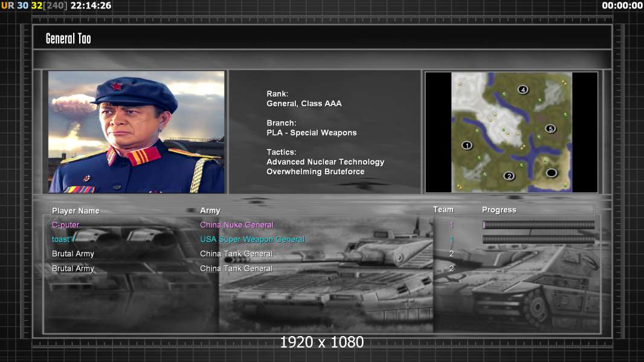Click toast's loading progress bar
The image size is (644, 362).
tap(538, 240)
